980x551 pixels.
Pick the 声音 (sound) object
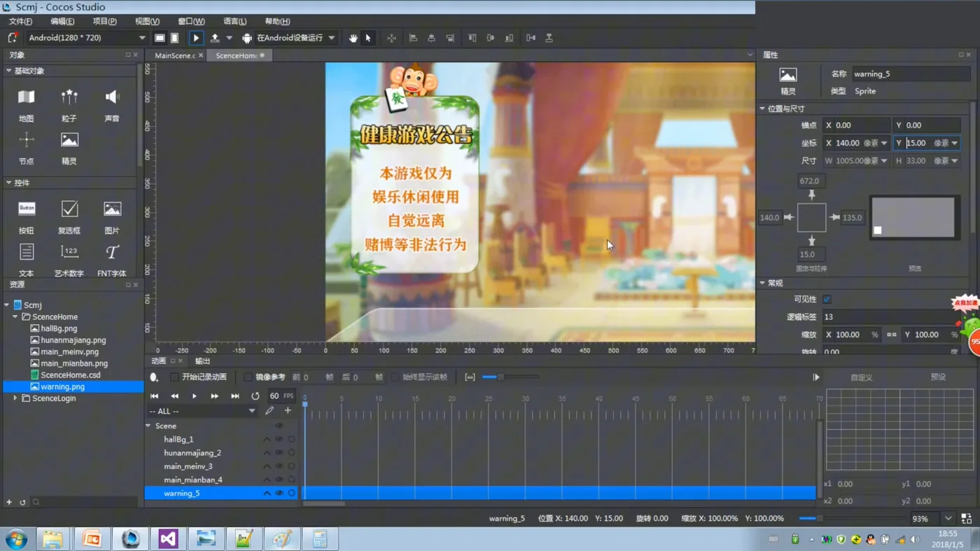tap(112, 105)
